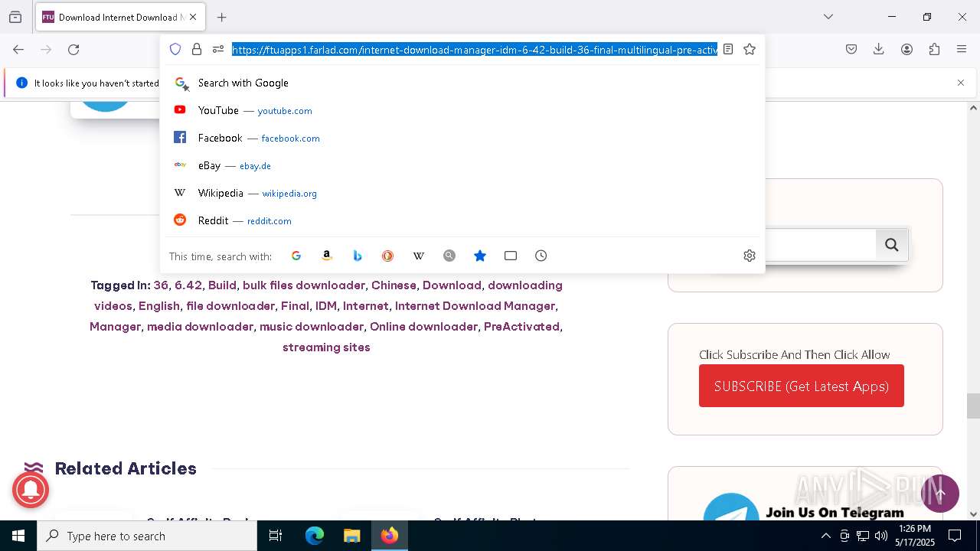The width and height of the screenshot is (980, 551).
Task: Open tracking protection shield icon
Action: (x=175, y=49)
